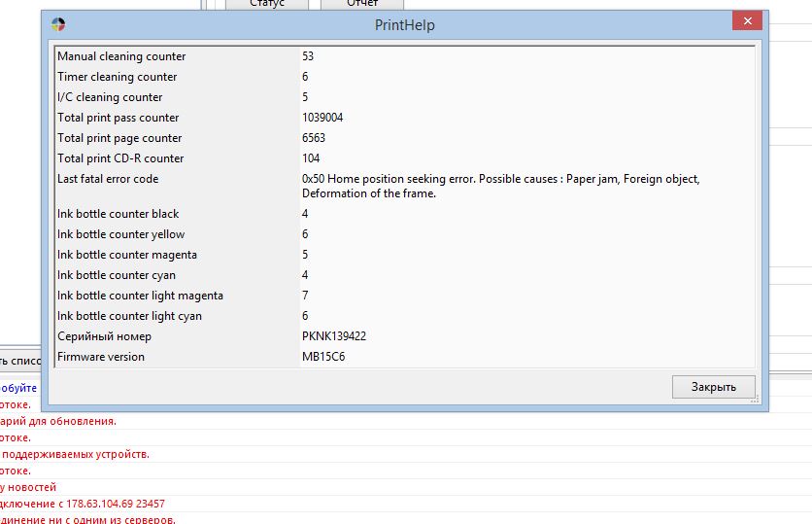Close the PrintHelp dialog with X
Screen dimensions: 812x524
747,20
